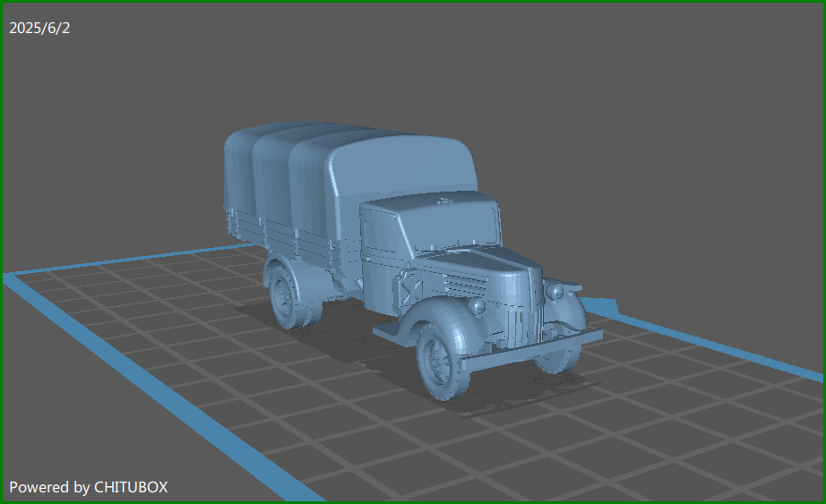Click the truck's canvas cargo cover

coord(358,170)
